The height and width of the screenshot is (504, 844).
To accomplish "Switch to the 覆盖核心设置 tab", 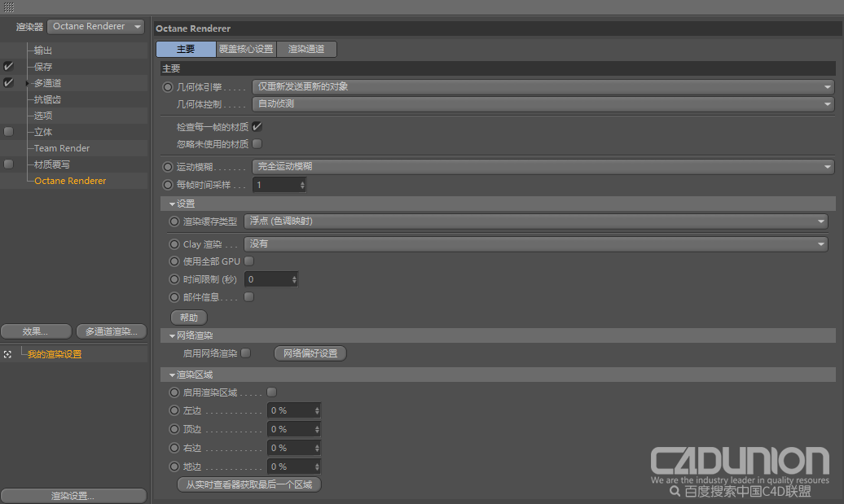I will pyautogui.click(x=246, y=49).
